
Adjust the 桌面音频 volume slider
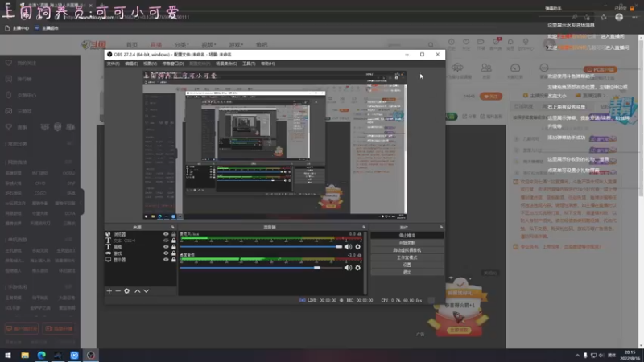pos(261,268)
